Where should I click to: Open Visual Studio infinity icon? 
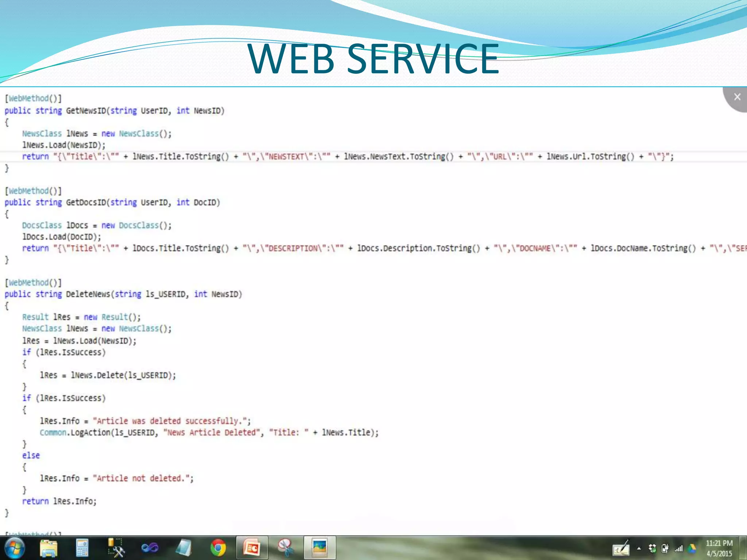[150, 548]
